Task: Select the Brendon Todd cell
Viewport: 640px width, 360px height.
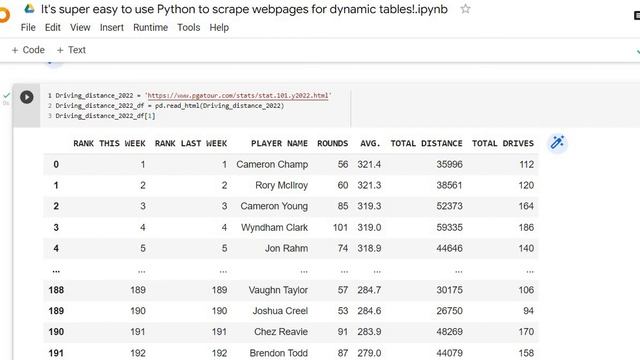Action: (279, 353)
